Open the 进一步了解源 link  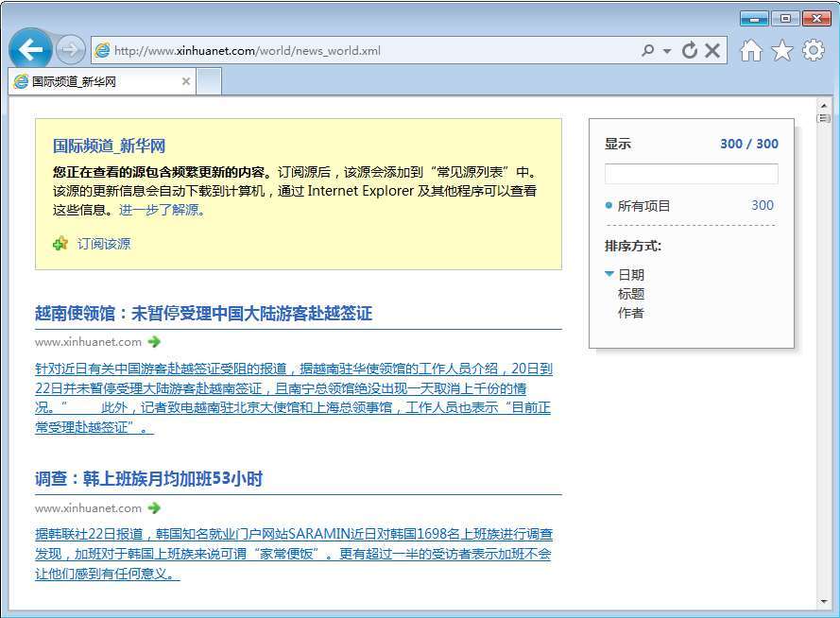[162, 210]
